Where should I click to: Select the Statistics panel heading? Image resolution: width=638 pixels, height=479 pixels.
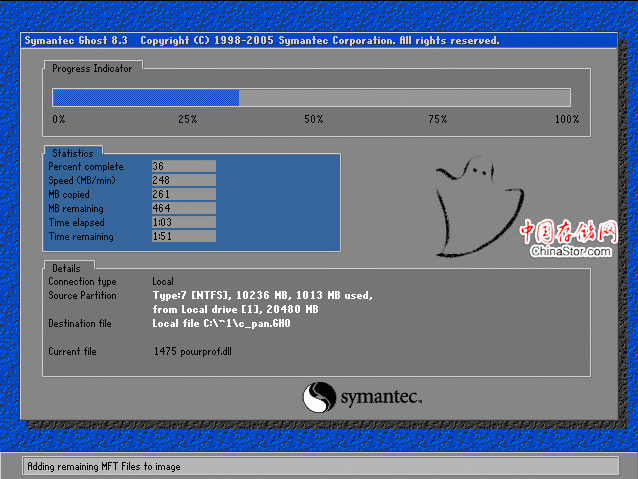click(x=73, y=153)
